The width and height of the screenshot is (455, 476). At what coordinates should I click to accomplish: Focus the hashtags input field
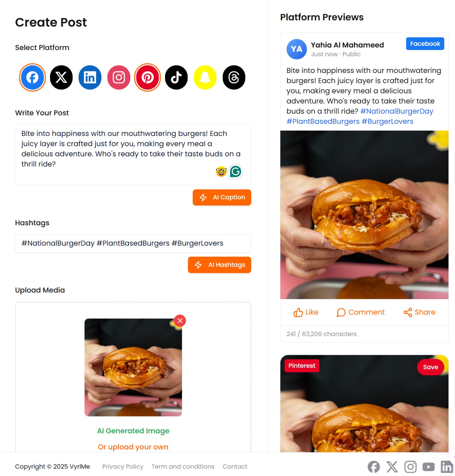pos(133,243)
